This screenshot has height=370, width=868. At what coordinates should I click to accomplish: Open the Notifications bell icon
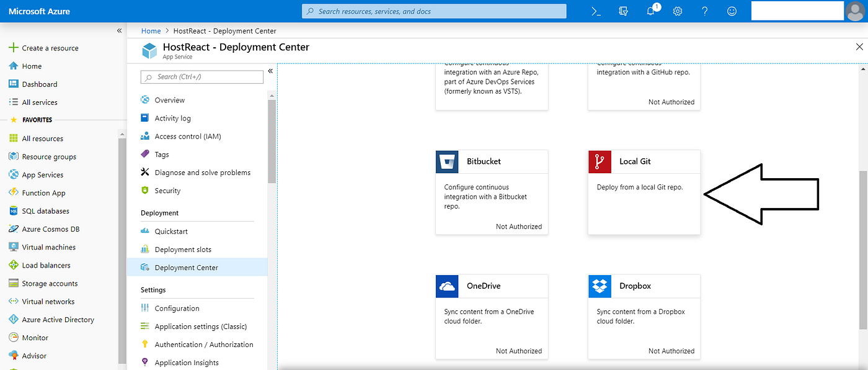coord(650,11)
